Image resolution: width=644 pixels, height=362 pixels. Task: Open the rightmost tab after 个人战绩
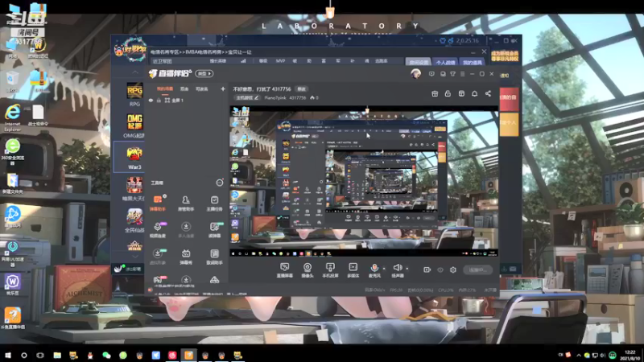pyautogui.click(x=472, y=62)
